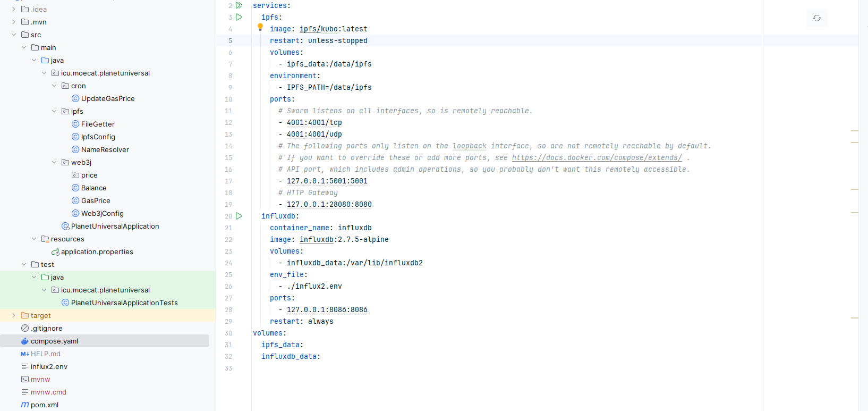This screenshot has width=868, height=411.
Task: Open application.properties file
Action: (x=97, y=251)
